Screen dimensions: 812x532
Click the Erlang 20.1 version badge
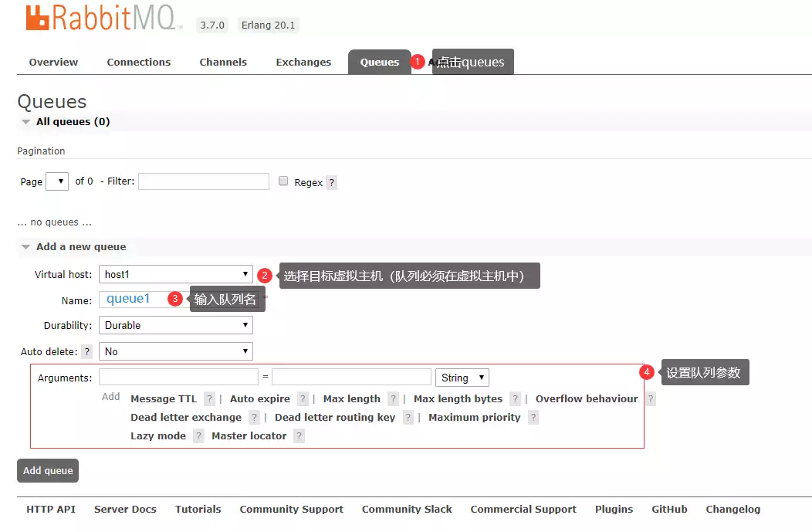click(x=269, y=25)
